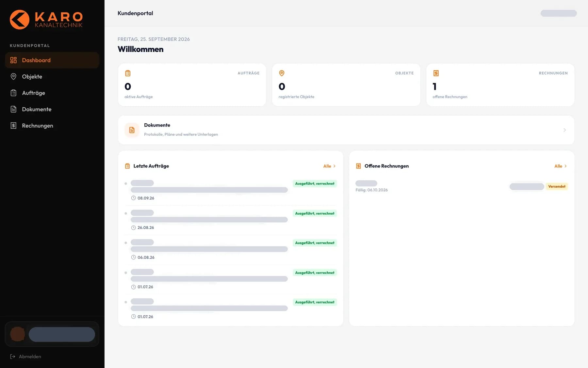
Task: Click the Kundenportal header title
Action: pyautogui.click(x=135, y=13)
